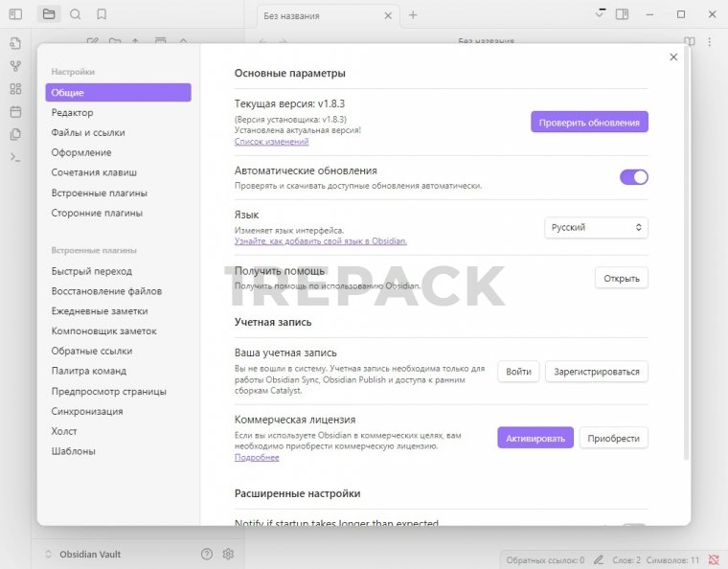Image resolution: width=728 pixels, height=569 pixels.
Task: Click the settings panel vertical scrollbar
Action: tap(685, 287)
